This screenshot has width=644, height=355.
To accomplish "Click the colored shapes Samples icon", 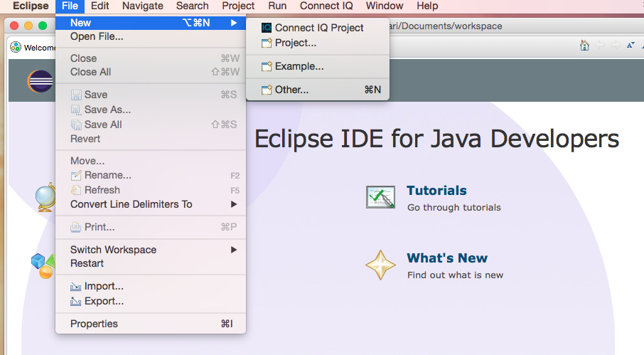I will click(x=43, y=266).
